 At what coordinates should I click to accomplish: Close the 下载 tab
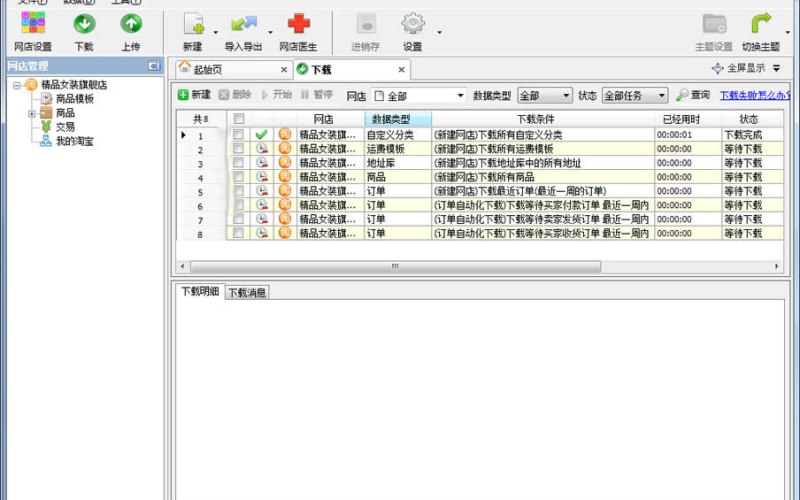click(402, 70)
